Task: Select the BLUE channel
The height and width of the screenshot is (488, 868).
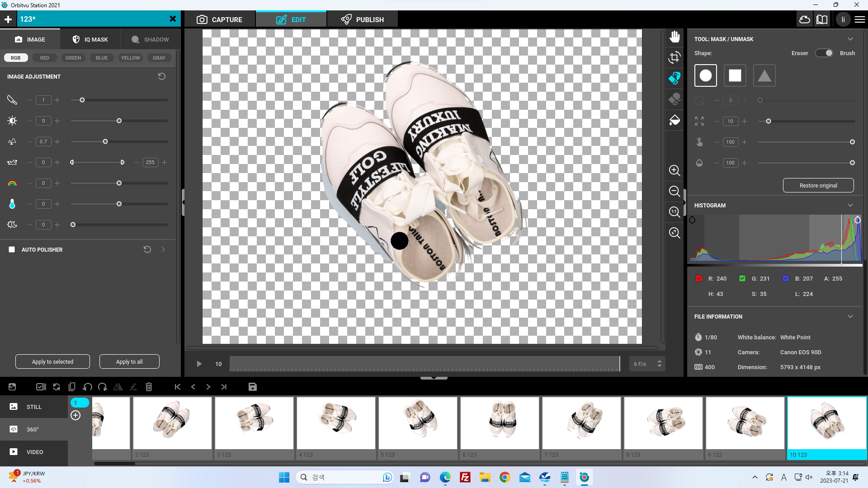Action: click(102, 58)
